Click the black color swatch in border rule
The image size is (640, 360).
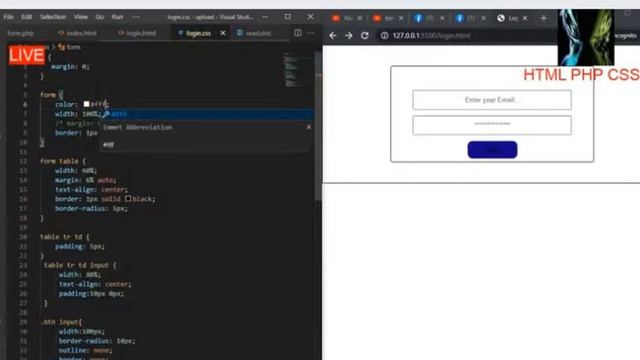128,199
